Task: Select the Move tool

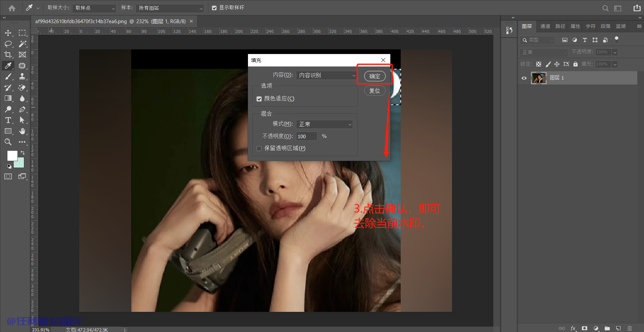Action: (x=8, y=33)
